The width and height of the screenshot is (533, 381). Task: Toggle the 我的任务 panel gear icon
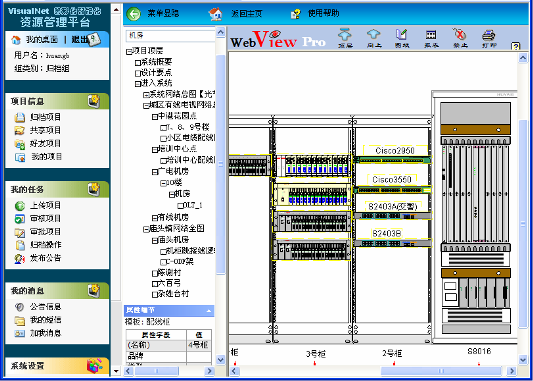coord(93,189)
